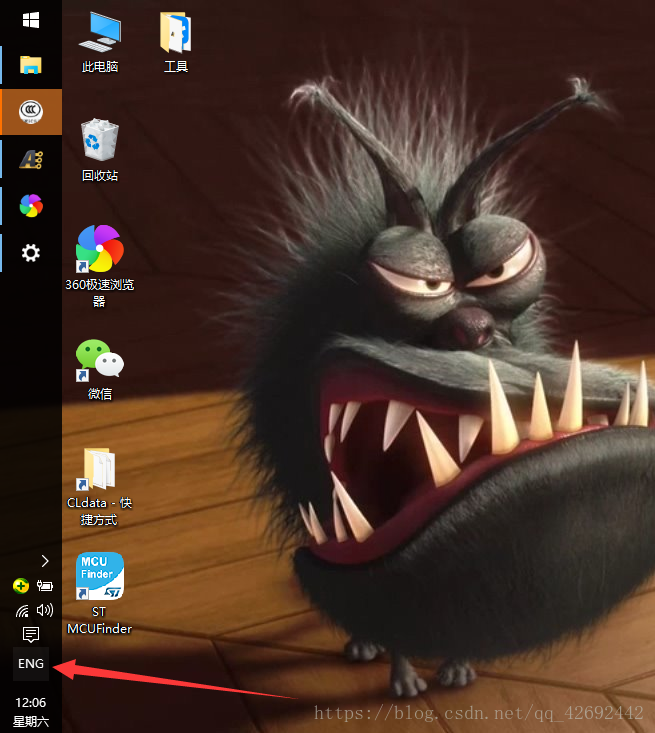The image size is (655, 733).
Task: Select the 工具 folder on desktop
Action: [x=176, y=43]
